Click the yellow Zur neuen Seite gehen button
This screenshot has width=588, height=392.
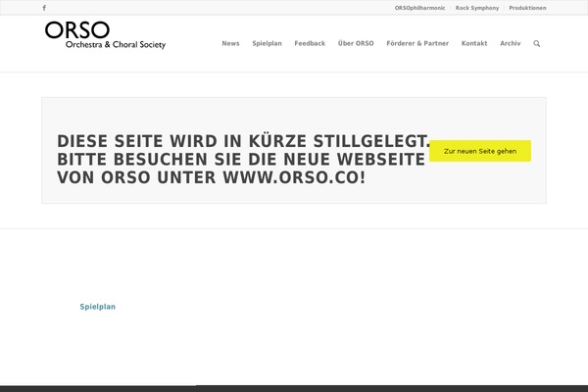tap(480, 151)
